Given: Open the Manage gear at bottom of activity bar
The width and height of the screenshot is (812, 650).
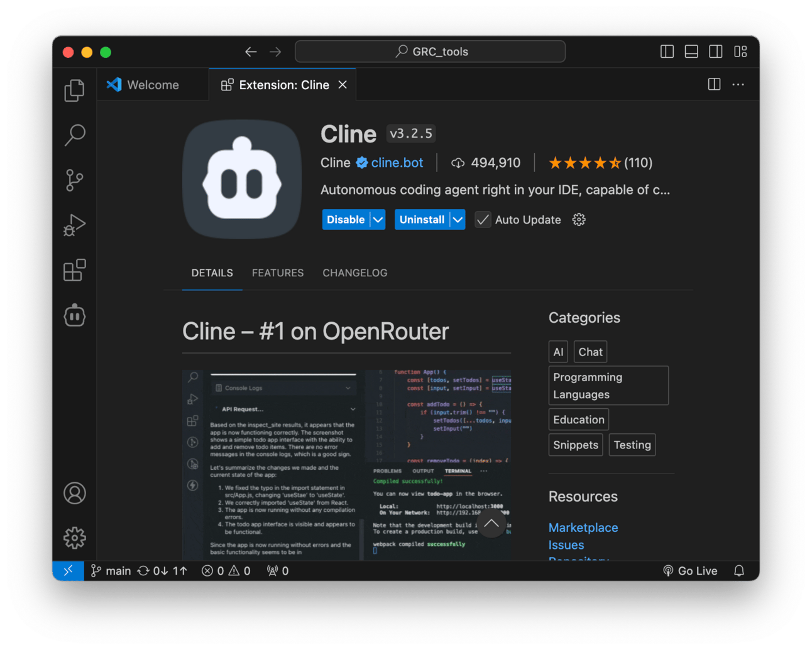Looking at the screenshot, I should click(75, 538).
